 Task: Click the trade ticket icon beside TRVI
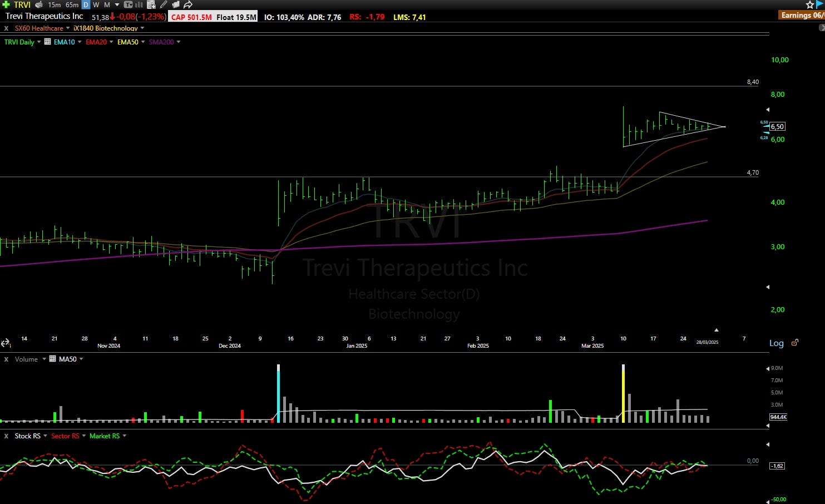coord(39,4)
